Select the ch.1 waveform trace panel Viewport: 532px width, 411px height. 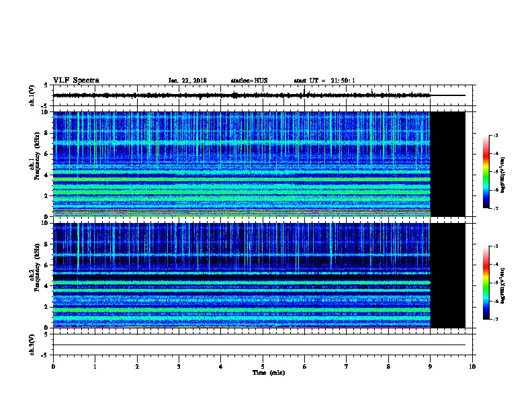tap(263, 95)
